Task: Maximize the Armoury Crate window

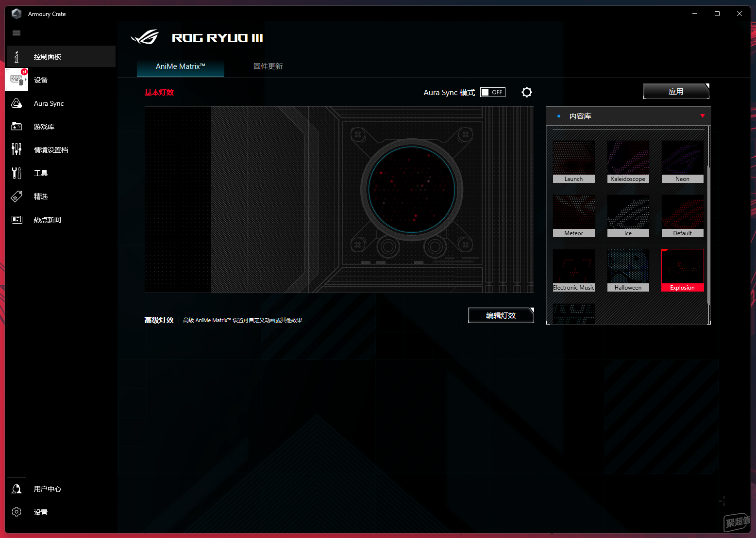Action: coord(717,14)
